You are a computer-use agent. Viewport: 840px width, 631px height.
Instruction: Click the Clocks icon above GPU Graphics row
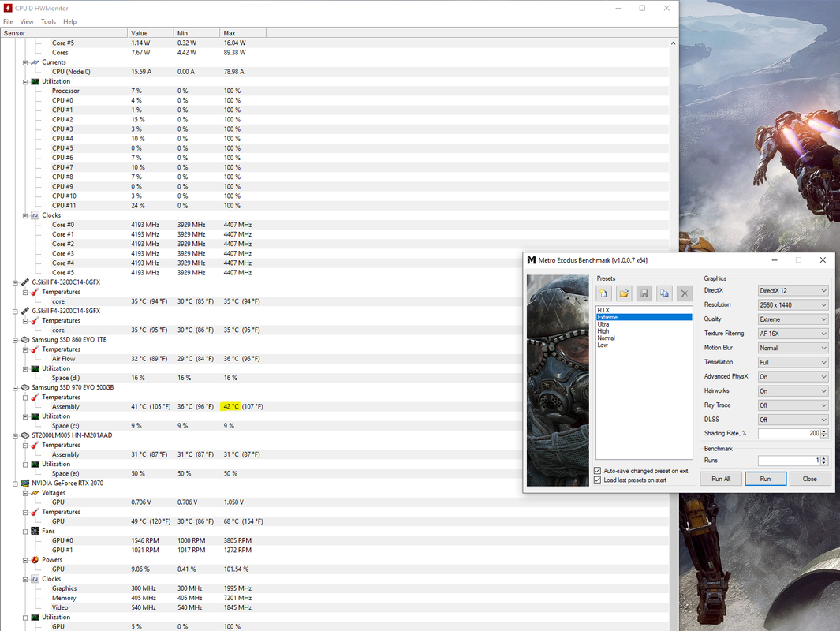[35, 579]
